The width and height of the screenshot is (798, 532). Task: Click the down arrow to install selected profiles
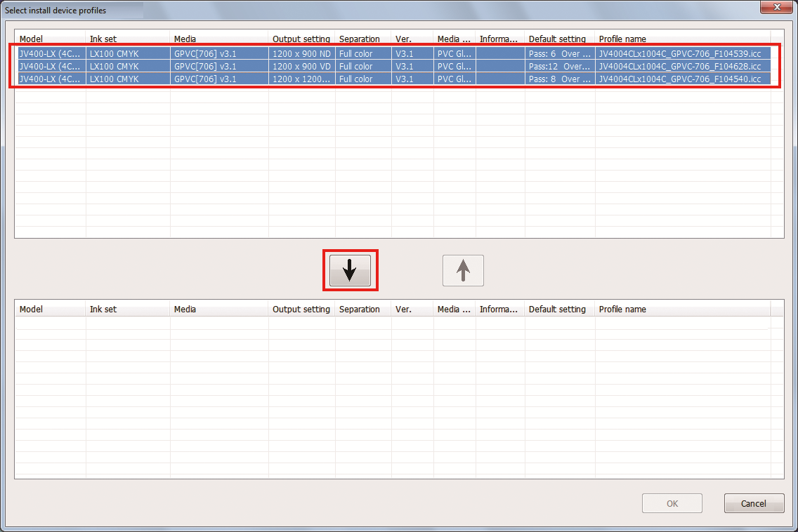[350, 270]
